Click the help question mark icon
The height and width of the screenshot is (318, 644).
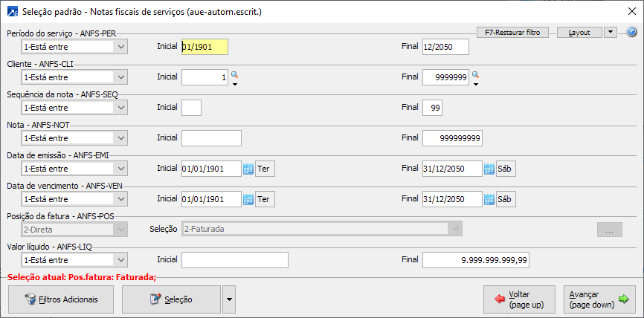631,33
